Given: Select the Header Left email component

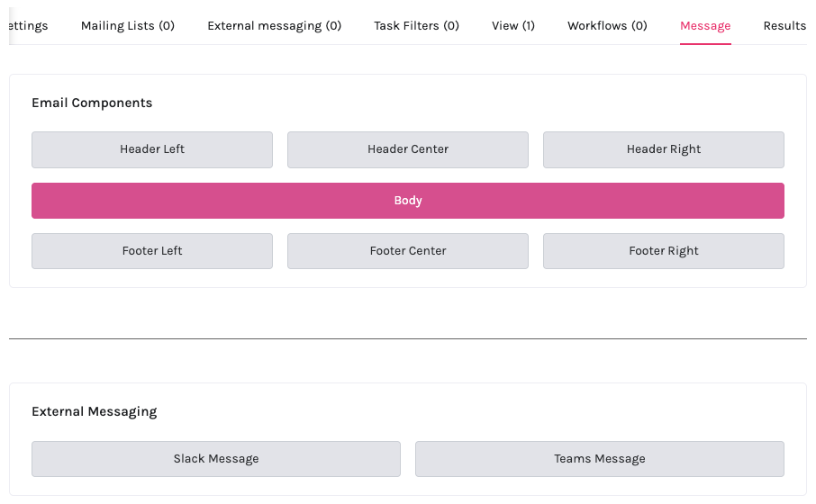Looking at the screenshot, I should [152, 149].
